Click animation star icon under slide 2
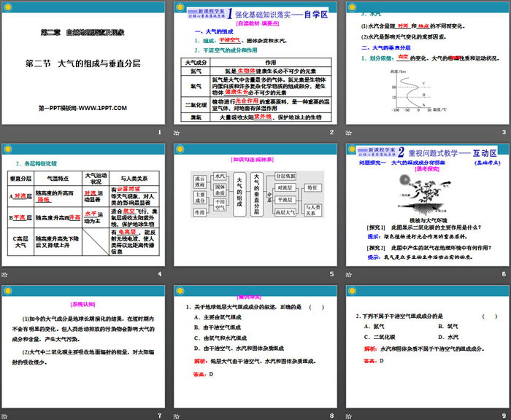This screenshot has height=420, width=511. 177,133
